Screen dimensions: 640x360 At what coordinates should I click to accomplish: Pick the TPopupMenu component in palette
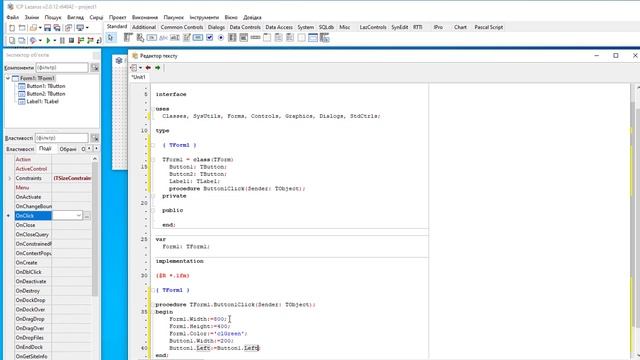pos(140,38)
